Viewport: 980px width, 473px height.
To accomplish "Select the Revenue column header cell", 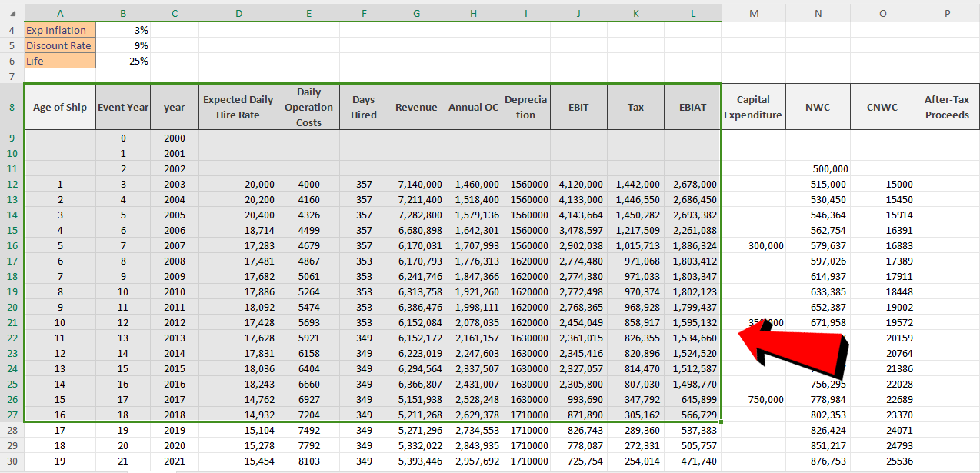I will coord(416,106).
